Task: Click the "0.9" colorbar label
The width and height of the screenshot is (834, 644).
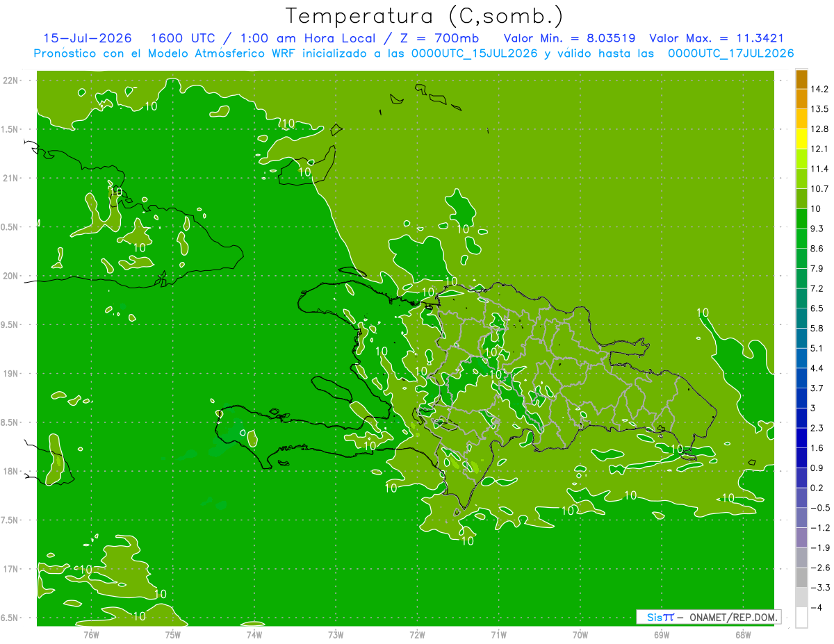Action: (817, 468)
